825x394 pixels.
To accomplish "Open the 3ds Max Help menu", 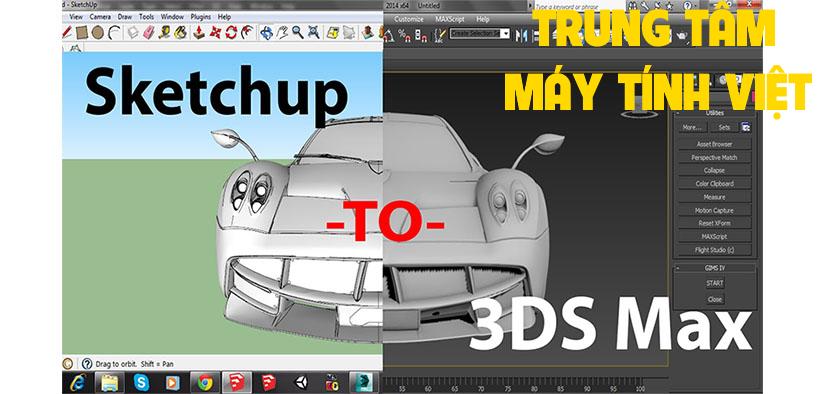I will (482, 19).
